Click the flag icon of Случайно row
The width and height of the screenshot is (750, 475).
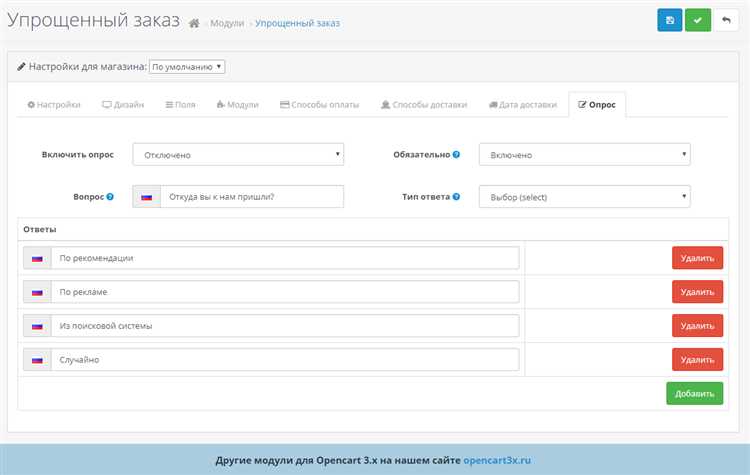[x=37, y=360]
